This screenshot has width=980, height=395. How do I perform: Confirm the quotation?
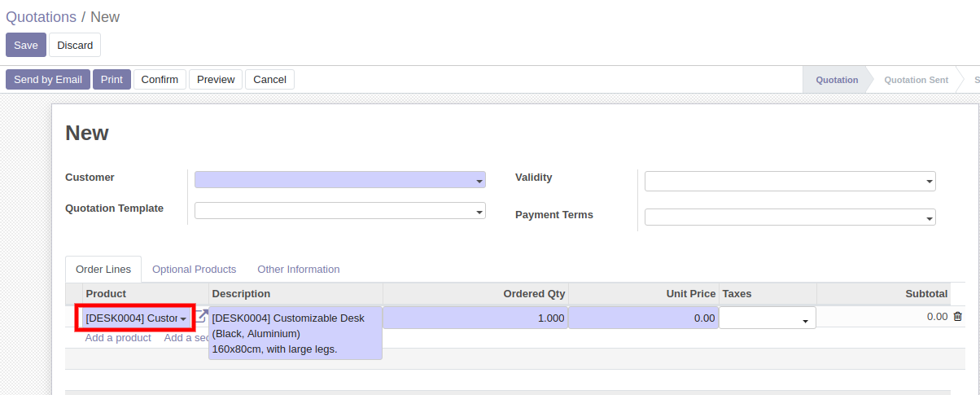point(160,79)
